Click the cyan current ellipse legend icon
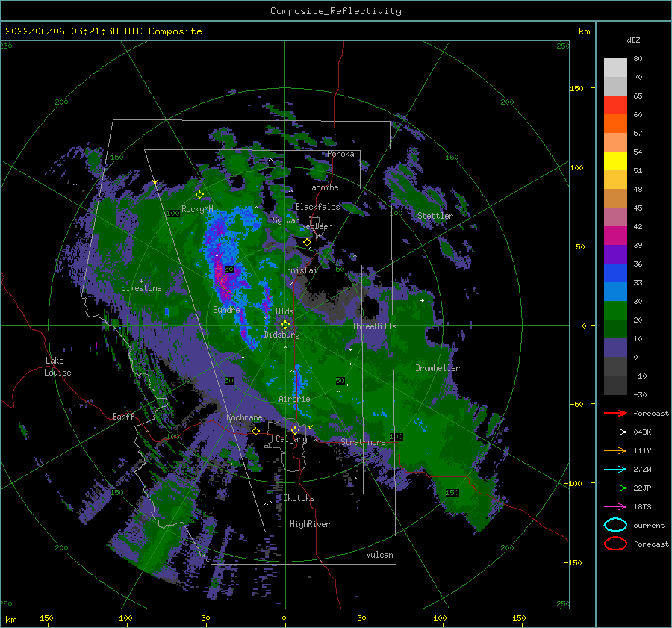Viewport: 672px width, 628px height. (x=616, y=525)
